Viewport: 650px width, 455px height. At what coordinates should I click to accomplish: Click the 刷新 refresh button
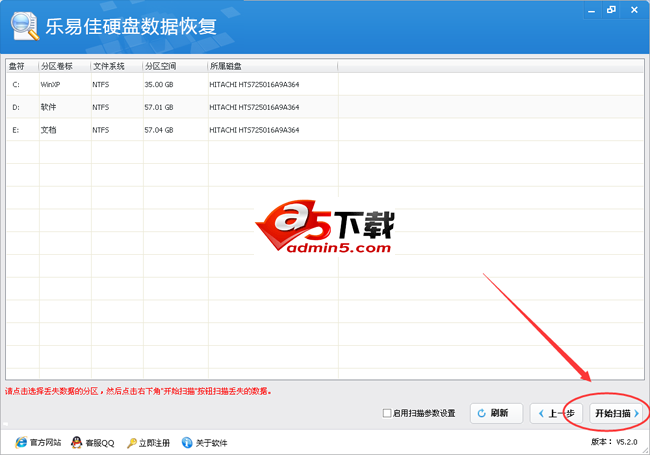point(496,413)
